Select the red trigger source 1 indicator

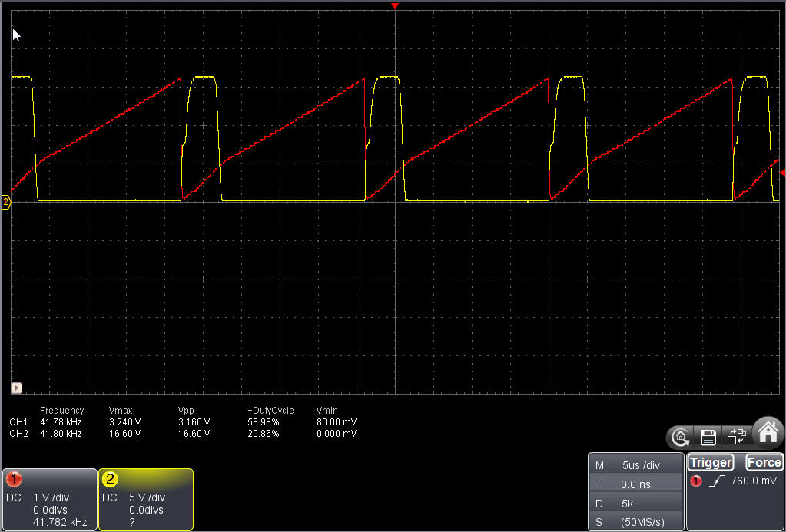696,481
